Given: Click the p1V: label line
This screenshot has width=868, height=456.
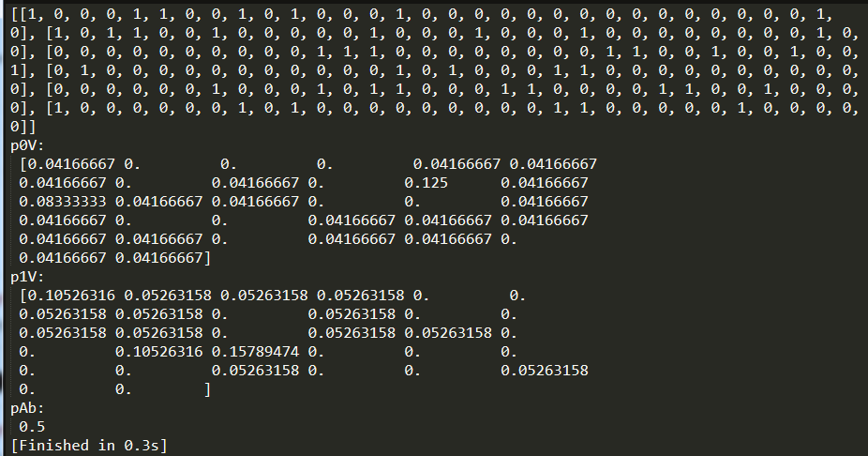Looking at the screenshot, I should [x=30, y=277].
